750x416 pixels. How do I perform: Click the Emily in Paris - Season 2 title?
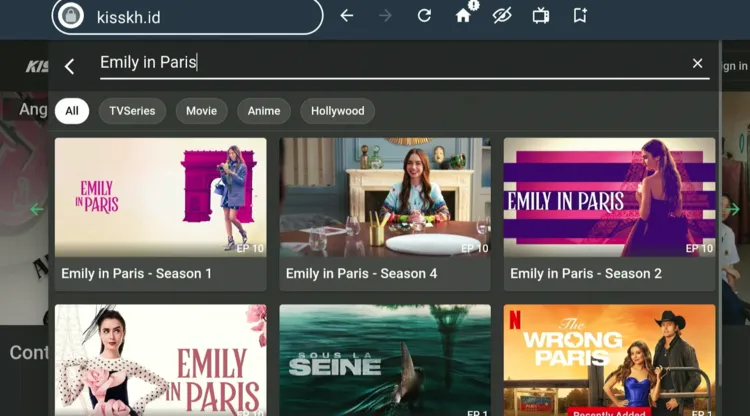586,274
